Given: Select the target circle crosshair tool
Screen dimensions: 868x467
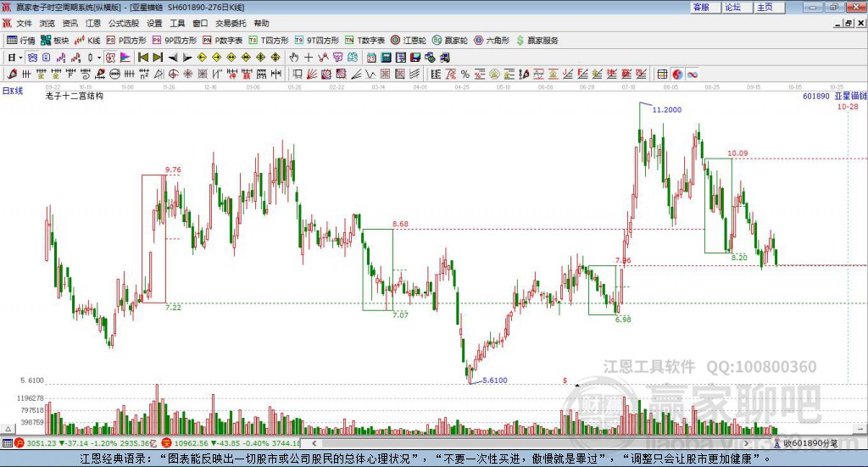Looking at the screenshot, I should 173,74.
